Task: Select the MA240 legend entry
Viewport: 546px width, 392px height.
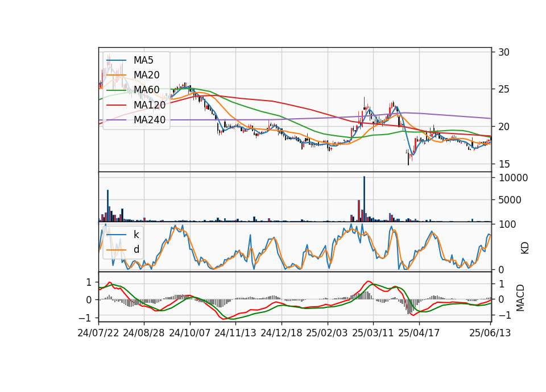Action: (x=136, y=120)
